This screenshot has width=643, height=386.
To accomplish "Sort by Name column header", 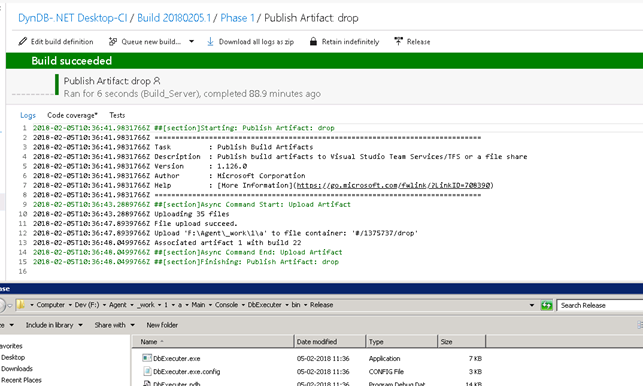I will click(213, 341).
